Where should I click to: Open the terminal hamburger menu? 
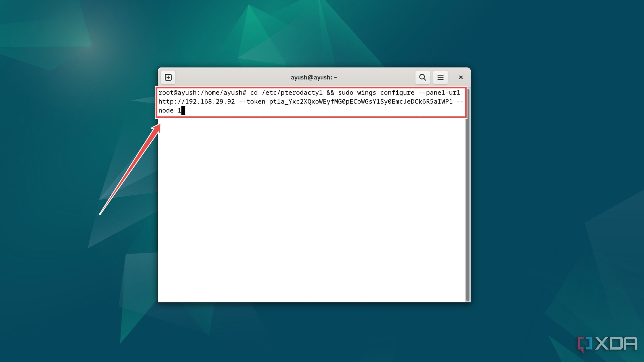tap(440, 77)
